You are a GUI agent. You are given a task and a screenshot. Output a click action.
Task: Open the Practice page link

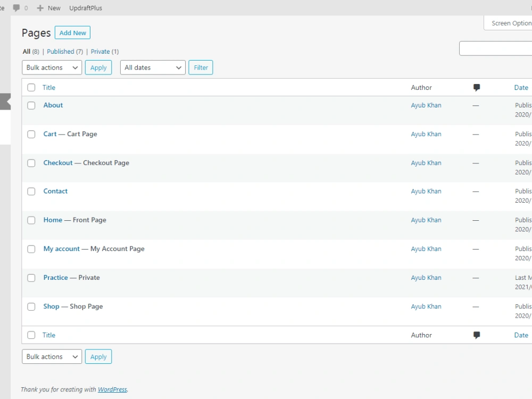[x=56, y=278]
